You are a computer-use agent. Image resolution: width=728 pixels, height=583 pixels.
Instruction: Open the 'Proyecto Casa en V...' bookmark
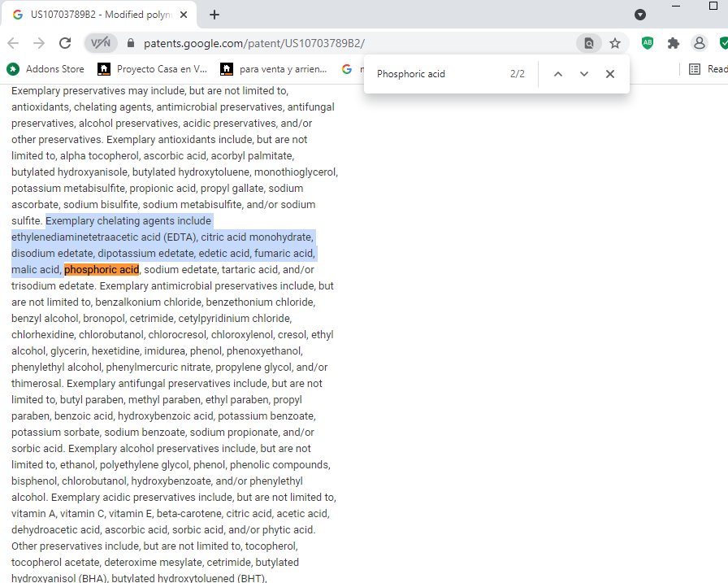click(x=153, y=69)
